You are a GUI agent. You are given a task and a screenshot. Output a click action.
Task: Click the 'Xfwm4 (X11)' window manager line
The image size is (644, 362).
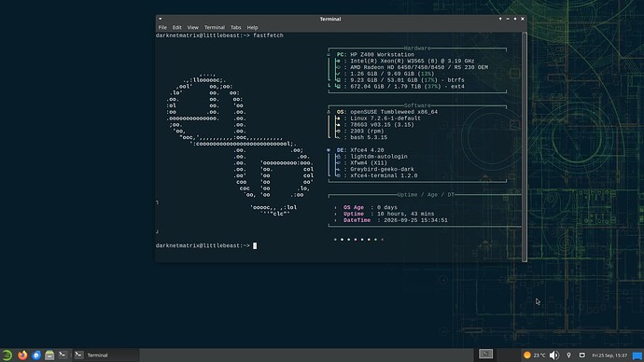369,163
